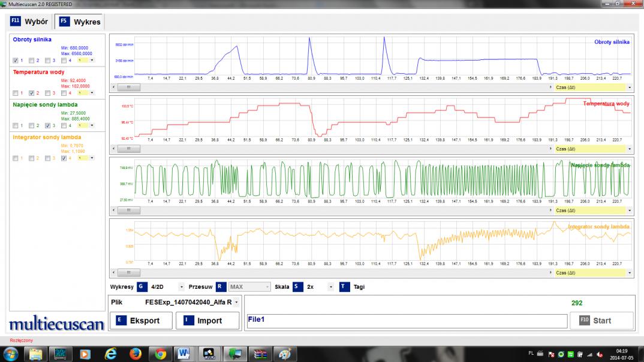644x362 pixels.
Task: Click the G key icon beside Wykresy
Action: pyautogui.click(x=142, y=286)
